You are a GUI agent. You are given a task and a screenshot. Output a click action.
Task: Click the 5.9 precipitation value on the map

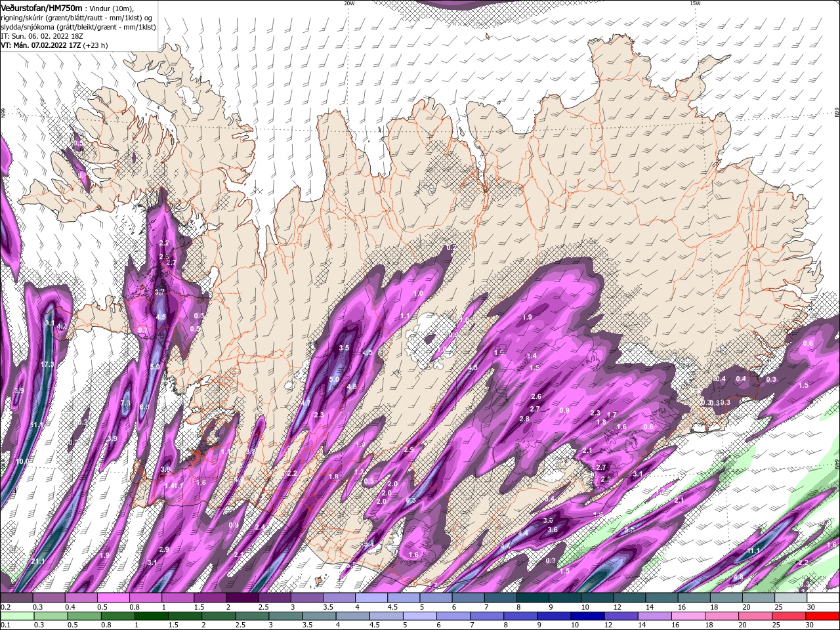click(155, 367)
